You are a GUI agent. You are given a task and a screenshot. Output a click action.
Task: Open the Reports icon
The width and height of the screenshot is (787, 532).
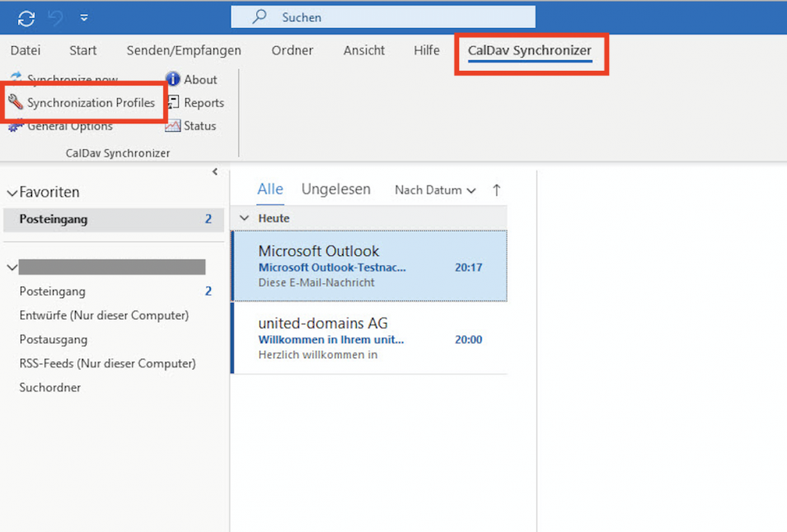(173, 103)
